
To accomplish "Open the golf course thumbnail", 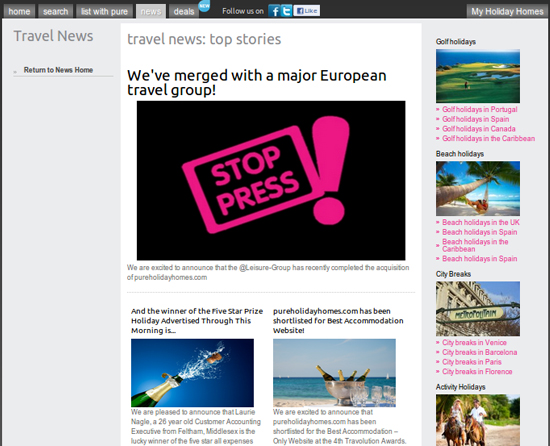I will [x=478, y=76].
